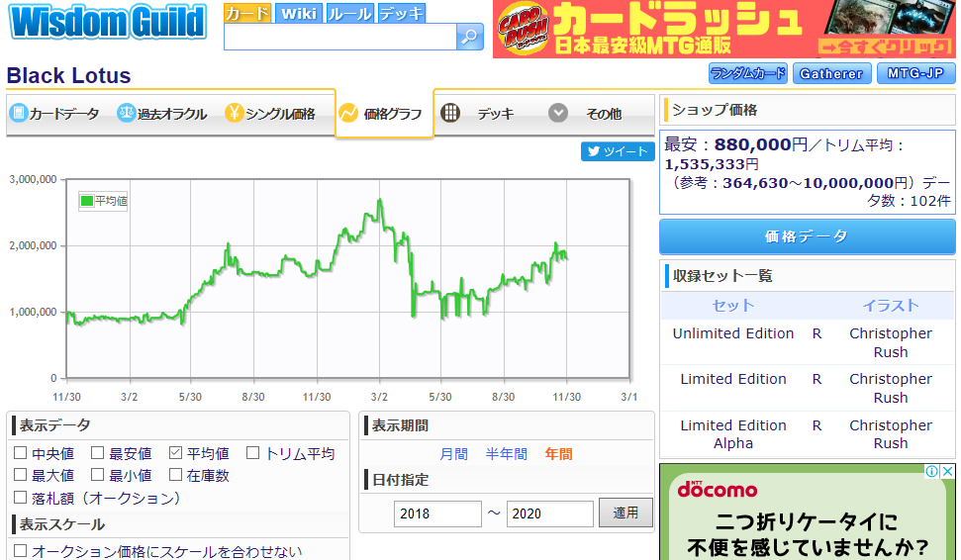Select the 半年間 period link
This screenshot has height=560, width=961.
(x=507, y=454)
